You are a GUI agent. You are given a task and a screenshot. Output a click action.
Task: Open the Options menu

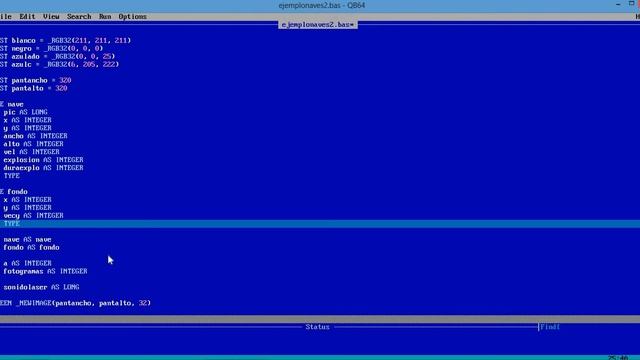click(x=132, y=17)
